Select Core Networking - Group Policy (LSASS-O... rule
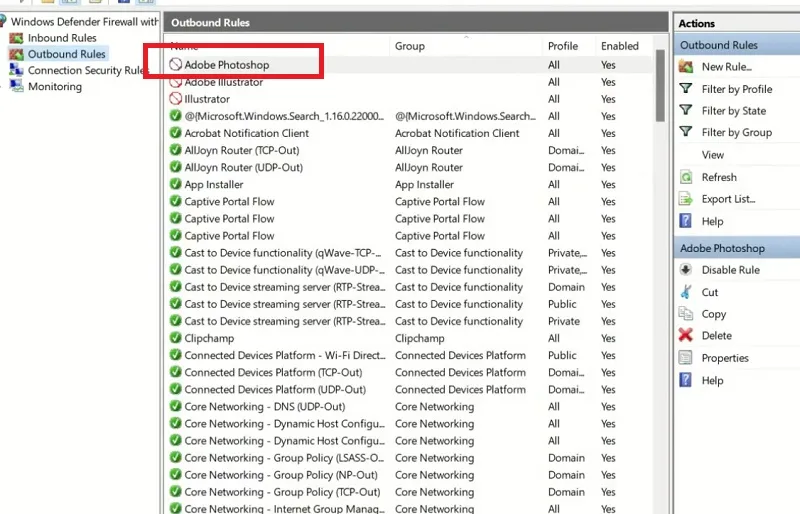Image resolution: width=800 pixels, height=514 pixels. [284, 458]
